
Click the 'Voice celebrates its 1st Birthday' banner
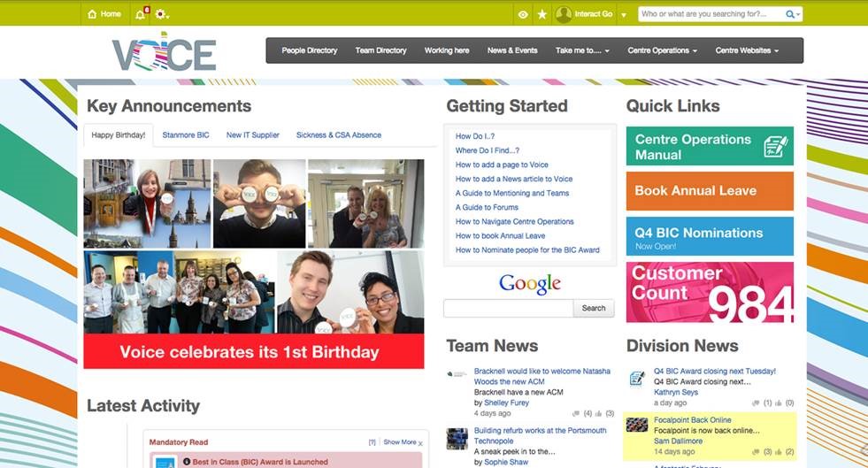click(x=254, y=350)
